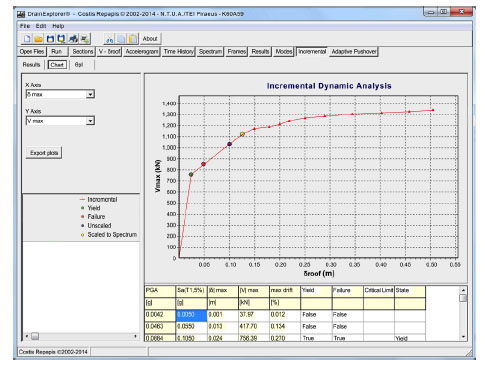Switch to the Modes tab
Screen dimensions: 485x368
pyautogui.click(x=284, y=51)
